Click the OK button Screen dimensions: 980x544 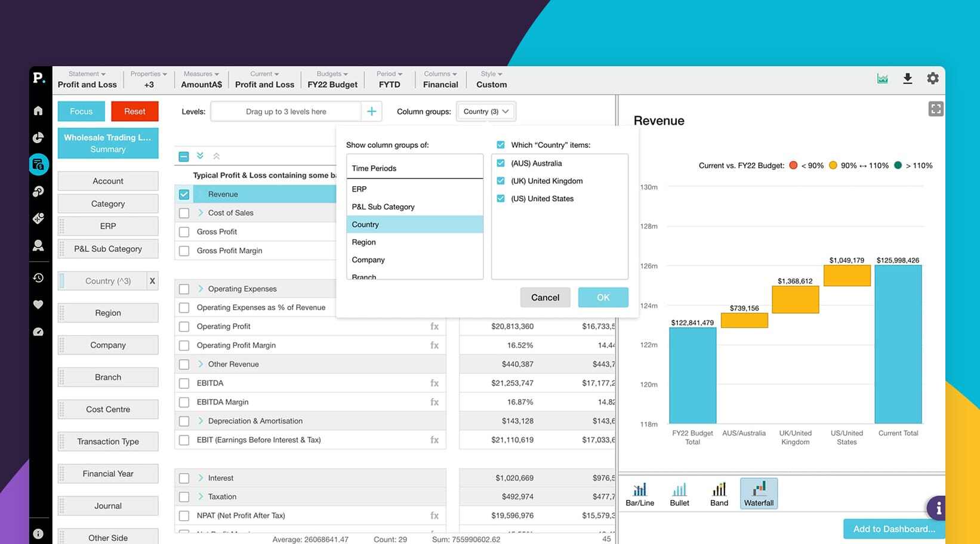point(603,298)
